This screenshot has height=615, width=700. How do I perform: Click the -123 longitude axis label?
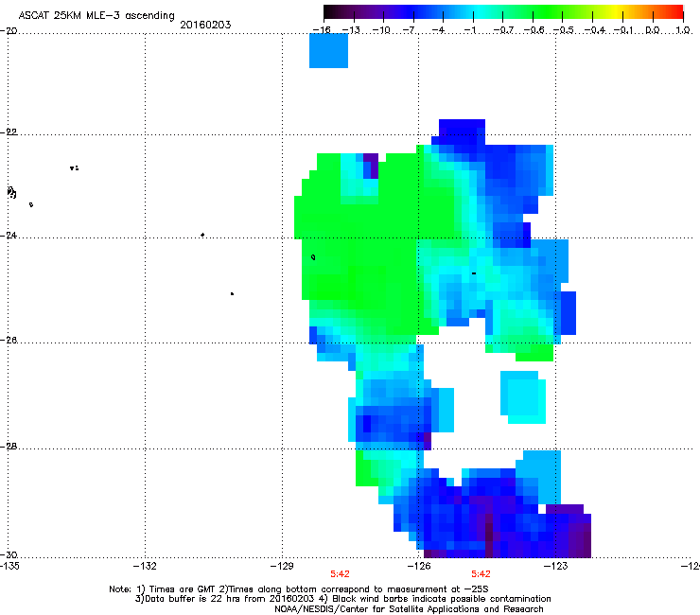click(x=556, y=566)
